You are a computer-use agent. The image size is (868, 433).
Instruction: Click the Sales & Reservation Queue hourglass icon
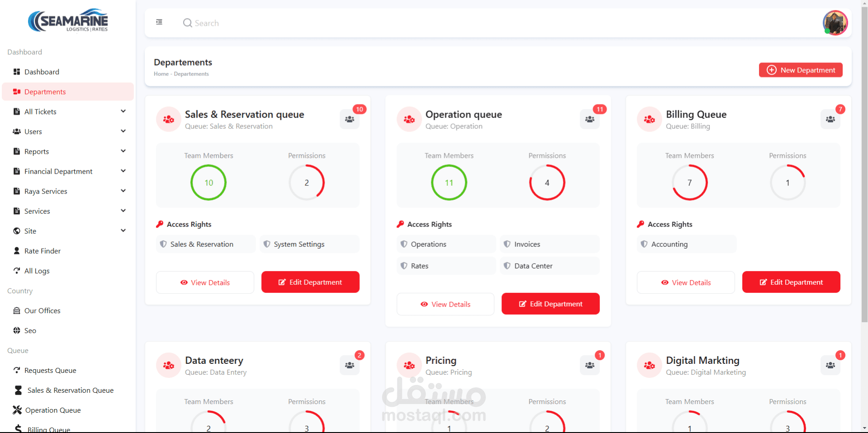click(18, 390)
